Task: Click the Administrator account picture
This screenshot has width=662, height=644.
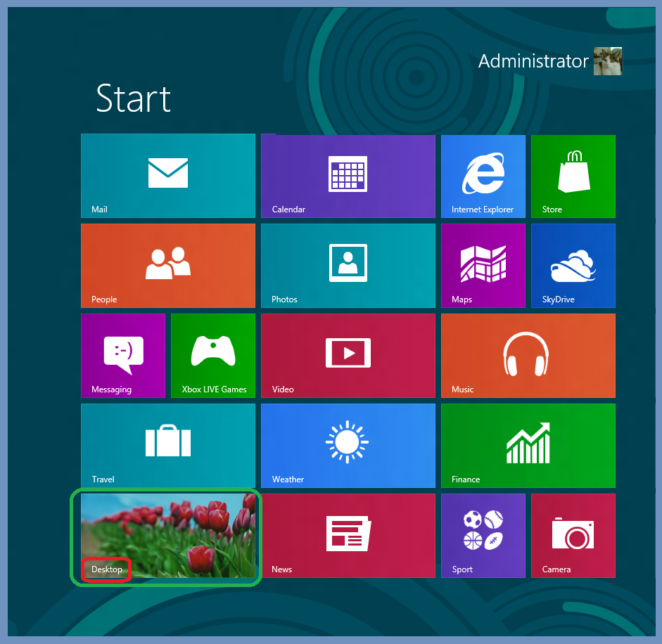Action: 608,61
